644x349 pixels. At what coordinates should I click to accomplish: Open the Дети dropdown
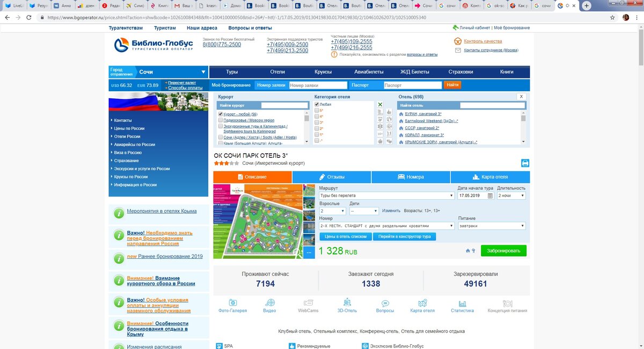coord(364,211)
